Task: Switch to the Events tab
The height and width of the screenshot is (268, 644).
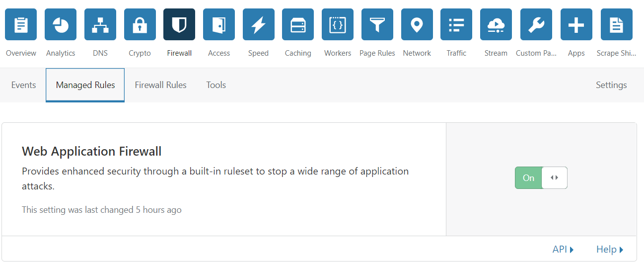Action: 23,85
